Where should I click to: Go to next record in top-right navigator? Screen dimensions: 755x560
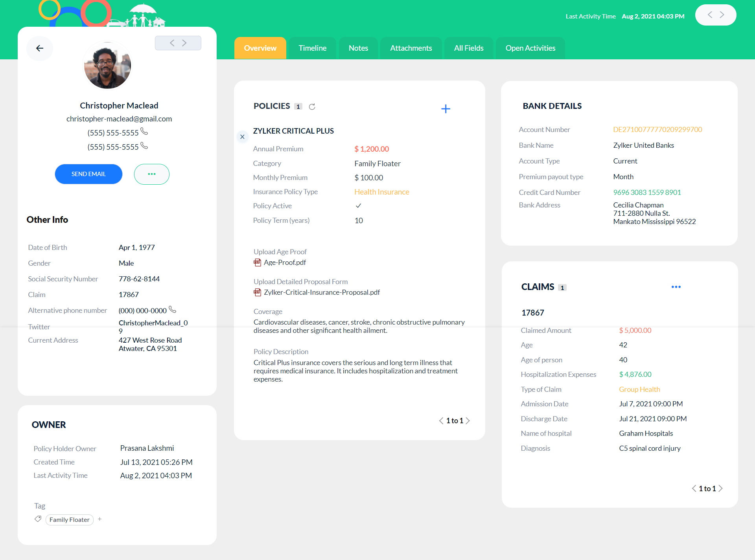click(x=722, y=15)
